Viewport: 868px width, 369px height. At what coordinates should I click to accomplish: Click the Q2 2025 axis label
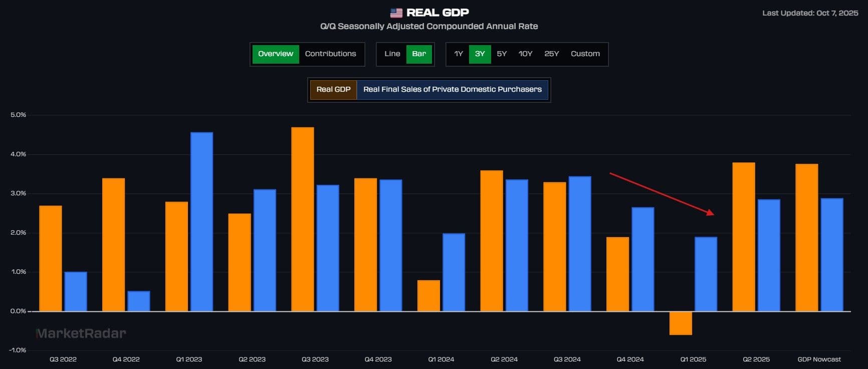tap(756, 359)
